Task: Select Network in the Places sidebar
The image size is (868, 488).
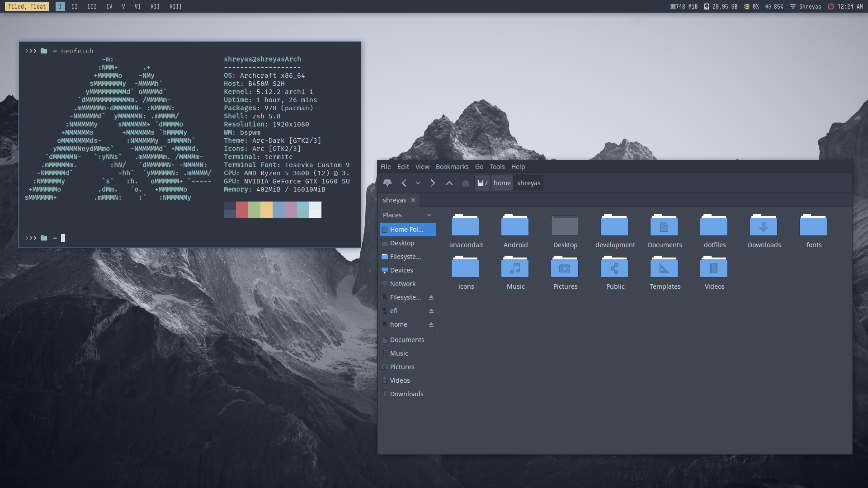Action: pos(402,284)
